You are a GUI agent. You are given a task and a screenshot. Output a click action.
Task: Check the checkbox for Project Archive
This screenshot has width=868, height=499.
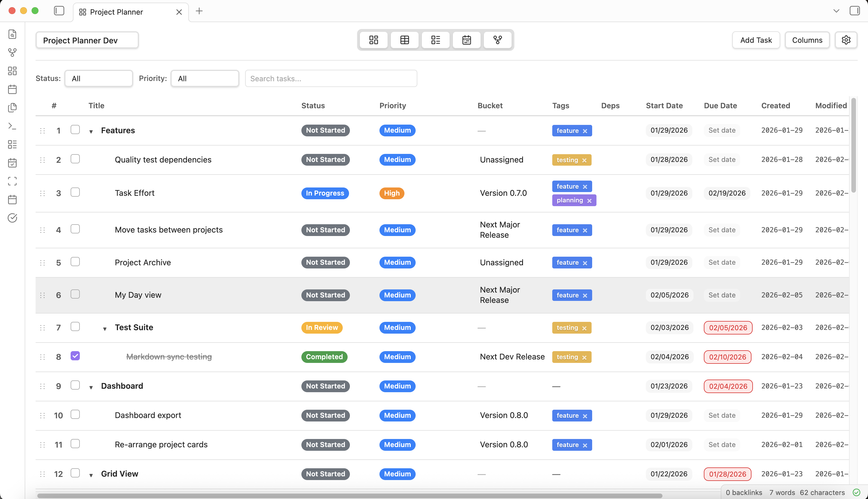(x=75, y=262)
